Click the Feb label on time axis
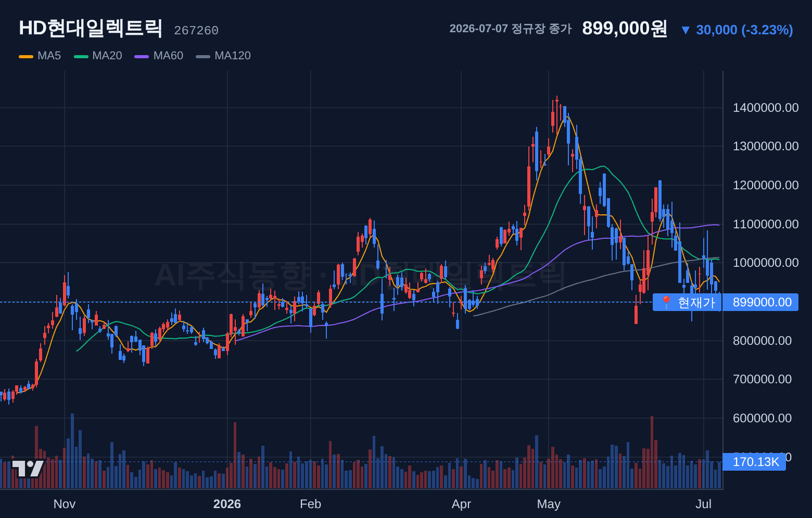 tap(311, 504)
